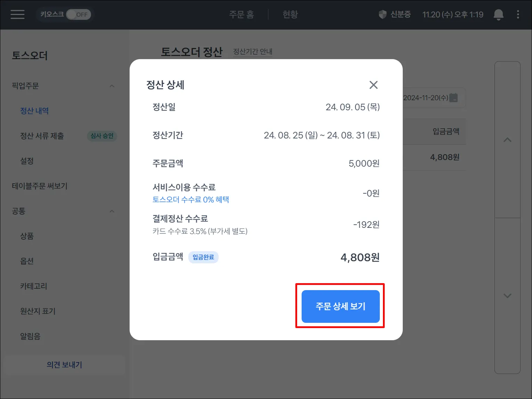This screenshot has width=532, height=399.
Task: Click the 신분증 shield icon
Action: click(x=383, y=15)
